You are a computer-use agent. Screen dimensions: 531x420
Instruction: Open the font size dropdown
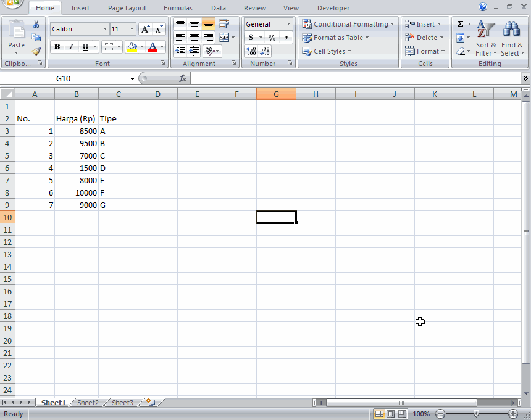point(130,28)
